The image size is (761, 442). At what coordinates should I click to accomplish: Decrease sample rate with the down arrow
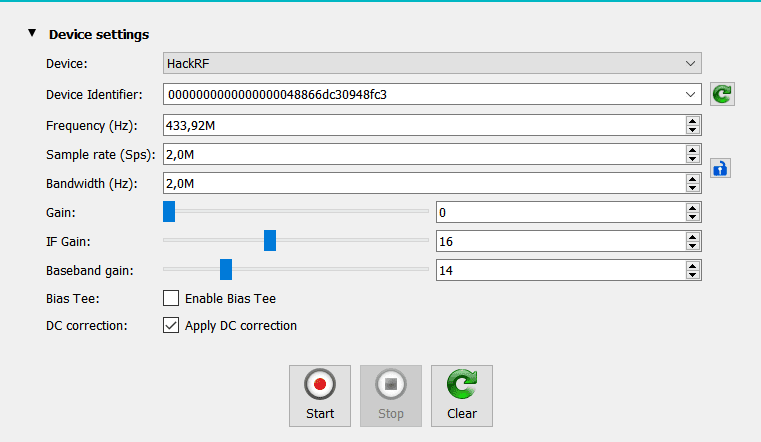point(693,159)
